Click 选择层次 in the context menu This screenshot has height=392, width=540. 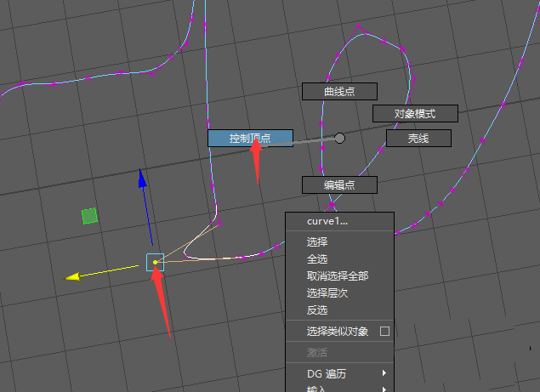point(327,293)
